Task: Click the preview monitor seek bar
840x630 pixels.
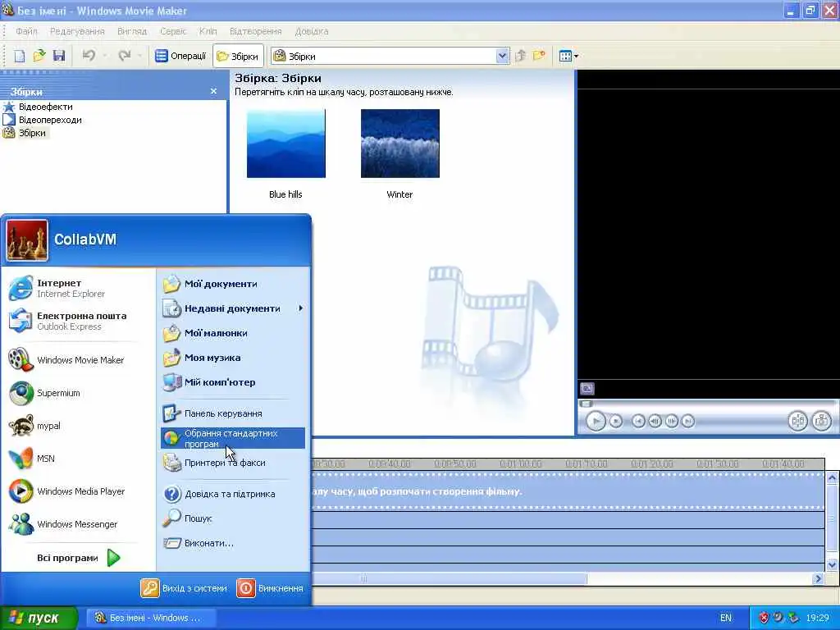Action: [708, 404]
